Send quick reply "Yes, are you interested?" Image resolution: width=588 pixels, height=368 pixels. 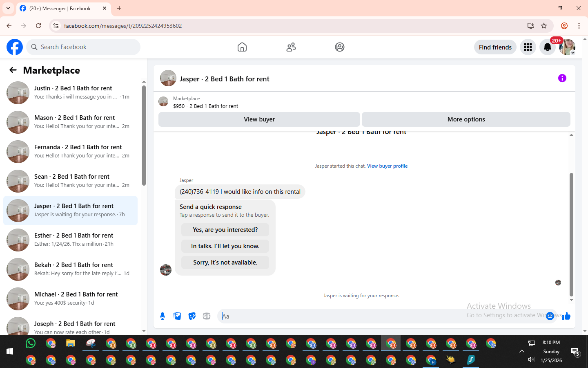(225, 230)
